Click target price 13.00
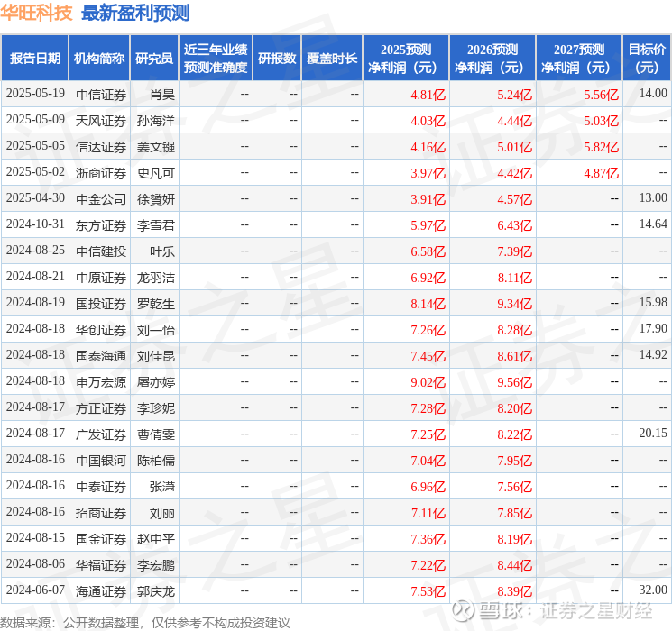This screenshot has width=672, height=631. 653,198
